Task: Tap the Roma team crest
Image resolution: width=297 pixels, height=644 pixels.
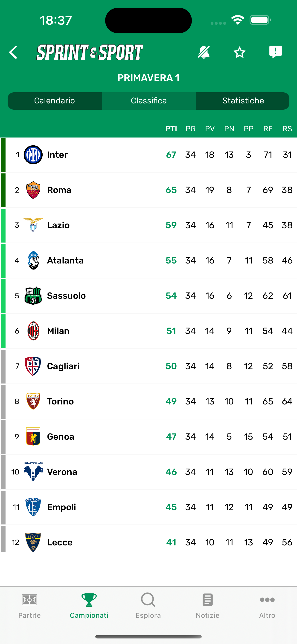Action: pos(33,190)
